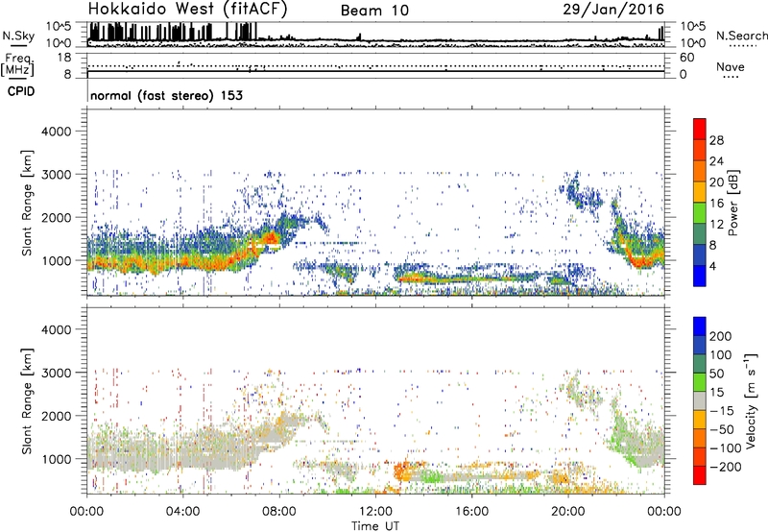Click the date '29/Jan/2016'

tap(613, 9)
